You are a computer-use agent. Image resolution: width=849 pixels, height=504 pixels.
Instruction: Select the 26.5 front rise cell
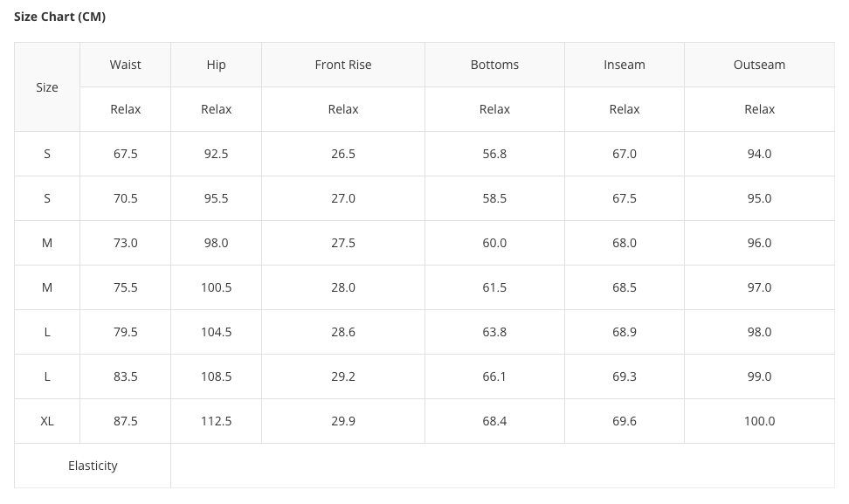coord(342,154)
